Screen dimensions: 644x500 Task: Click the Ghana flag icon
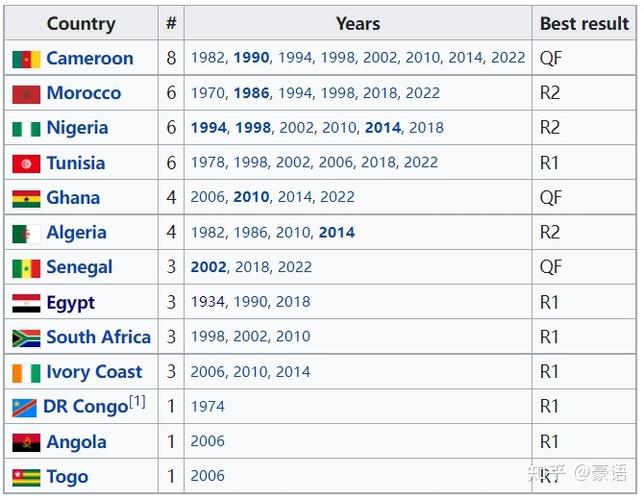26,199
